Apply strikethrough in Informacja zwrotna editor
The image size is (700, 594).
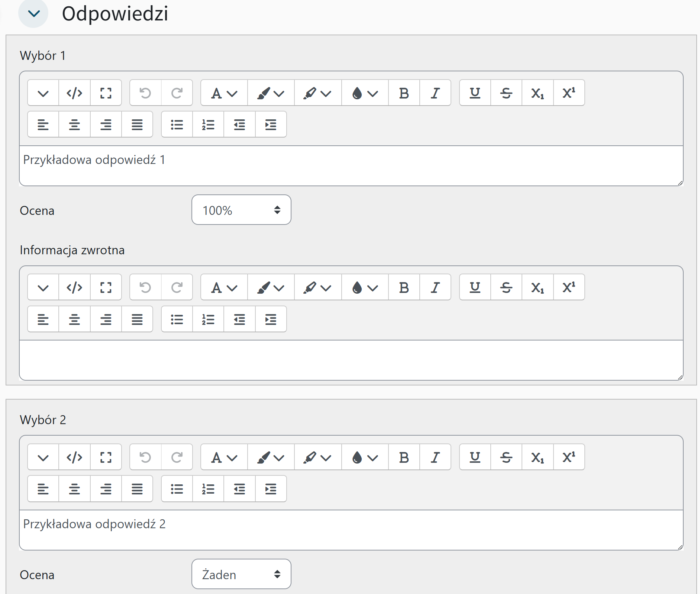coord(506,287)
